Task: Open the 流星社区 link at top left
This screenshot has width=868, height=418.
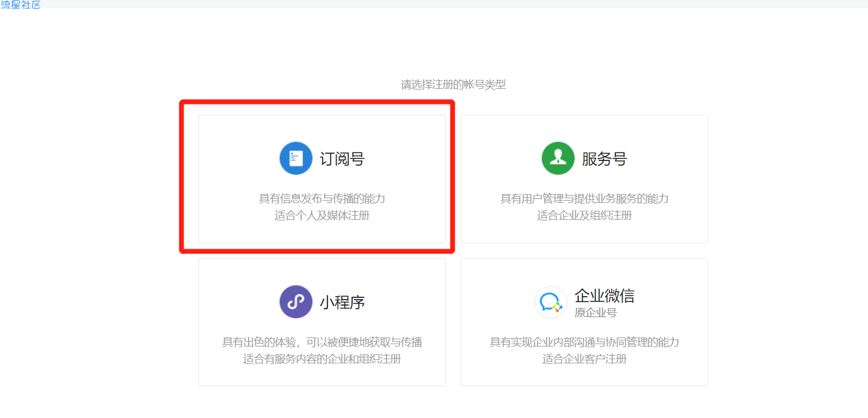Action: click(x=20, y=5)
